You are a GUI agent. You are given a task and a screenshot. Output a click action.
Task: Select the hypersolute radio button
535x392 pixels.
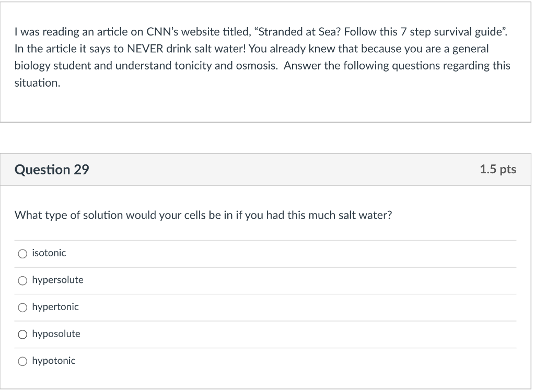[x=22, y=280]
